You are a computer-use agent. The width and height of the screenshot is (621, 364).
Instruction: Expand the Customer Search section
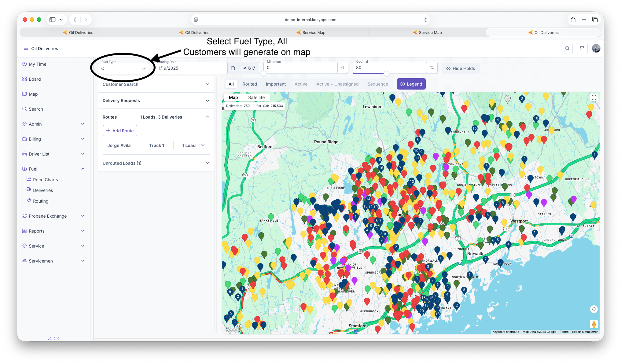click(156, 84)
